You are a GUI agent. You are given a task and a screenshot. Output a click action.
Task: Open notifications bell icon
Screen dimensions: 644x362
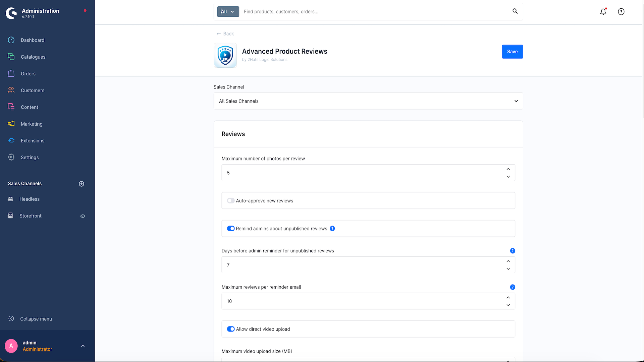pyautogui.click(x=603, y=11)
